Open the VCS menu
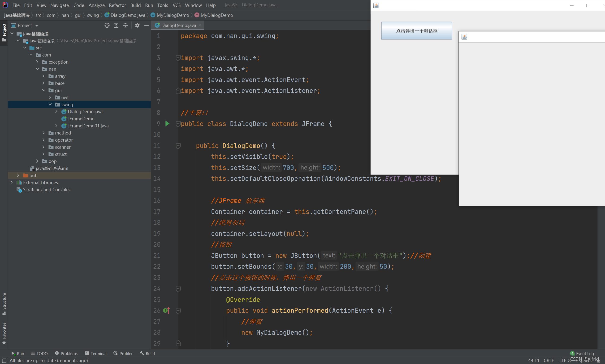The width and height of the screenshot is (605, 364). point(177,5)
